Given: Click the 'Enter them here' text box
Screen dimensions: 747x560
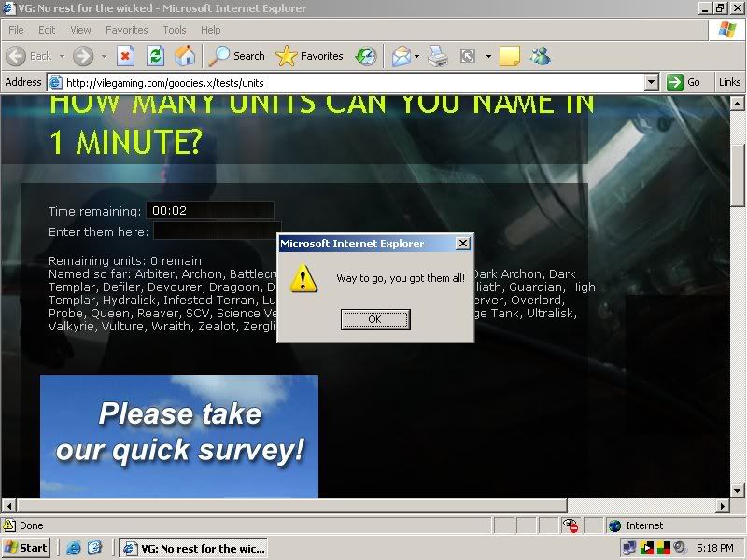Looking at the screenshot, I should coord(218,231).
